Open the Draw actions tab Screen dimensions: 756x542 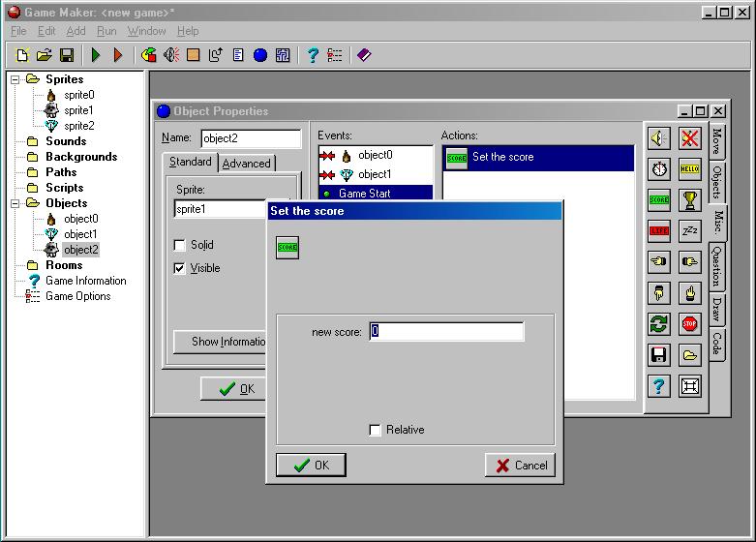click(717, 310)
